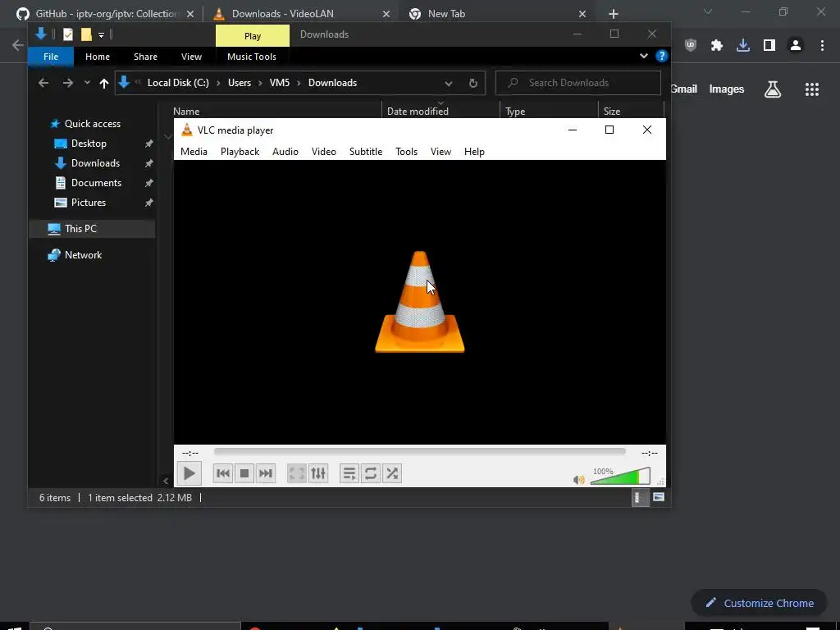
Task: Mute audio via VLC speaker icon
Action: tap(578, 479)
